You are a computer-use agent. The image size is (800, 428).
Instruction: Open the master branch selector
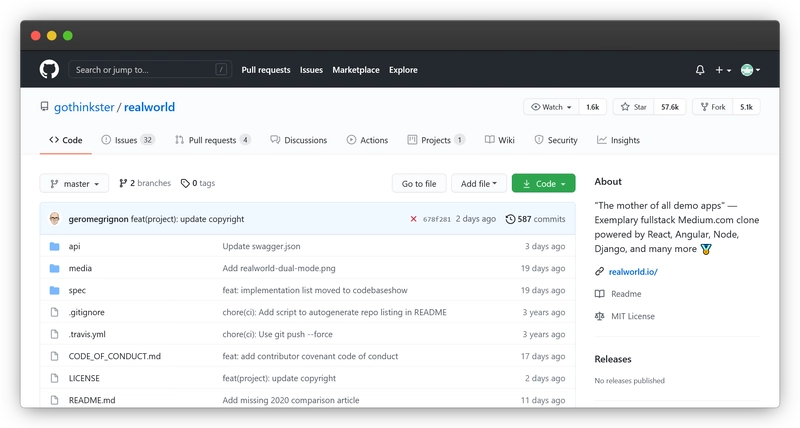[74, 184]
